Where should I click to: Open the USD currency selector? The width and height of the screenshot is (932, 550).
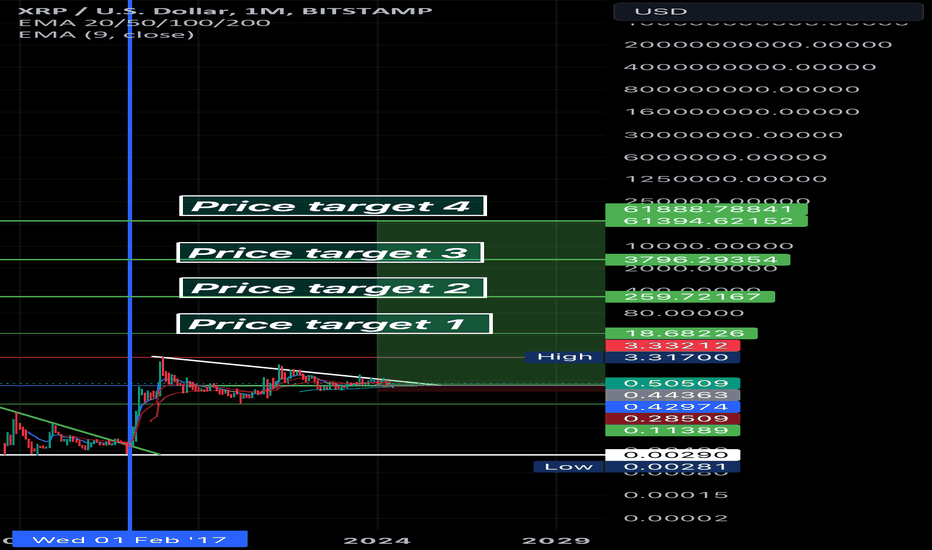768,11
